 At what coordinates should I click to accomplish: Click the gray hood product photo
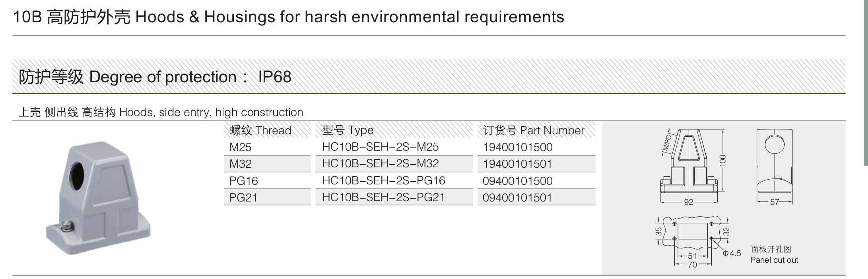click(98, 198)
